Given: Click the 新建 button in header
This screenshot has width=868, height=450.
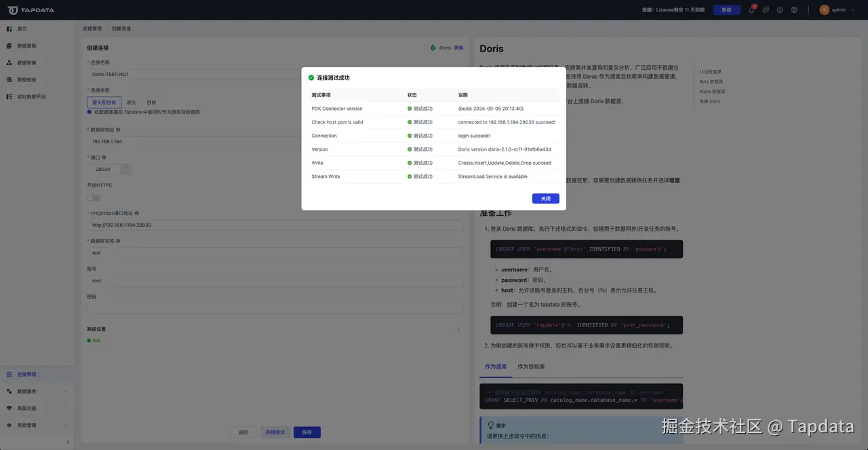Looking at the screenshot, I should tap(727, 10).
